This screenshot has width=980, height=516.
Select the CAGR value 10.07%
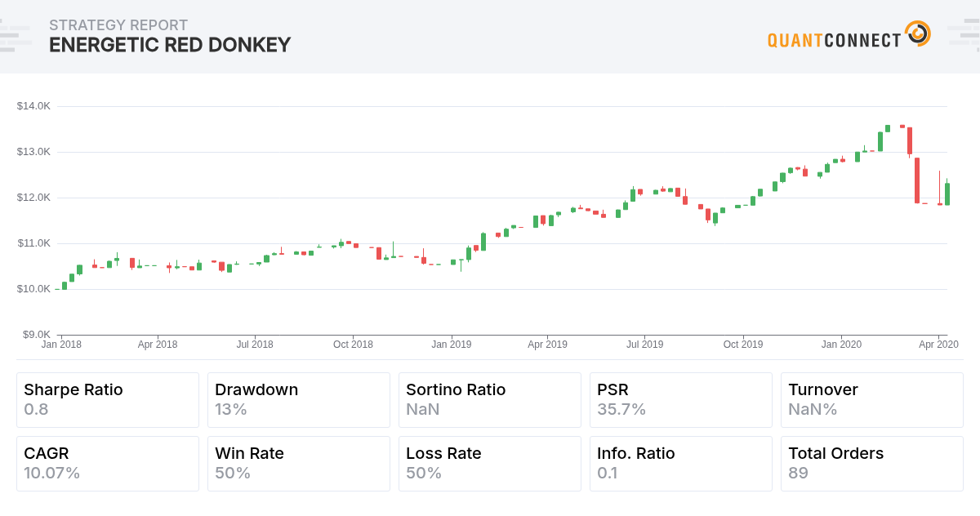click(x=51, y=473)
